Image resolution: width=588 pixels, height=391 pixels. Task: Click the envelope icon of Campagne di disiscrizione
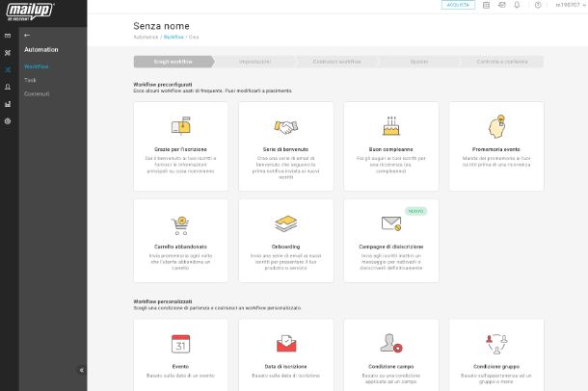[391, 223]
